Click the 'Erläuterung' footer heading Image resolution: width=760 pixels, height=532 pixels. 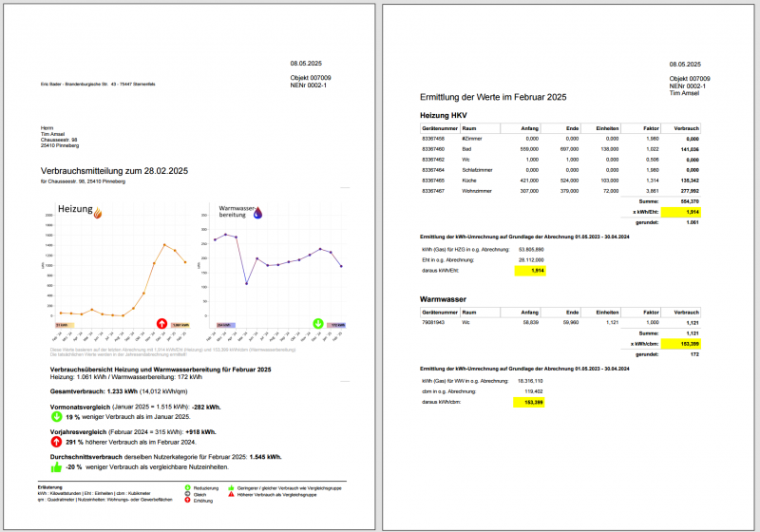50,487
